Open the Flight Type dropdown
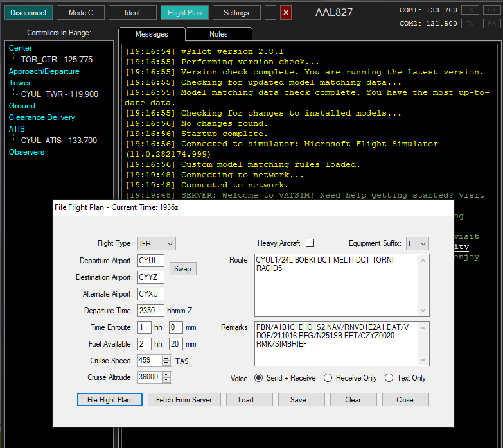Image resolution: width=503 pixels, height=448 pixels. [x=157, y=243]
